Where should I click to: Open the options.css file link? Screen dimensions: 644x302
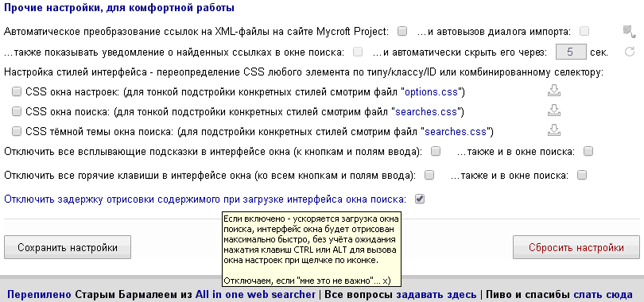click(431, 92)
